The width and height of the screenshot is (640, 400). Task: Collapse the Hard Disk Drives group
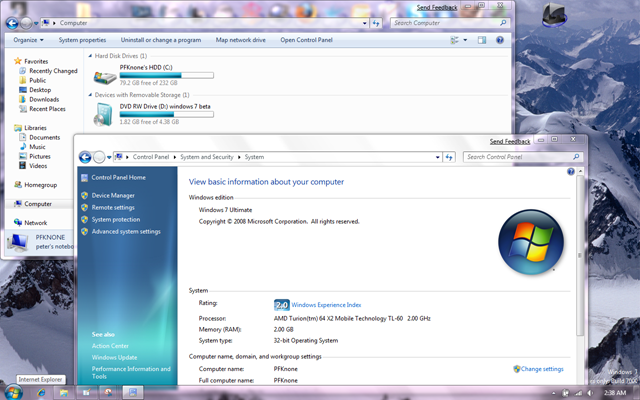[x=90, y=56]
